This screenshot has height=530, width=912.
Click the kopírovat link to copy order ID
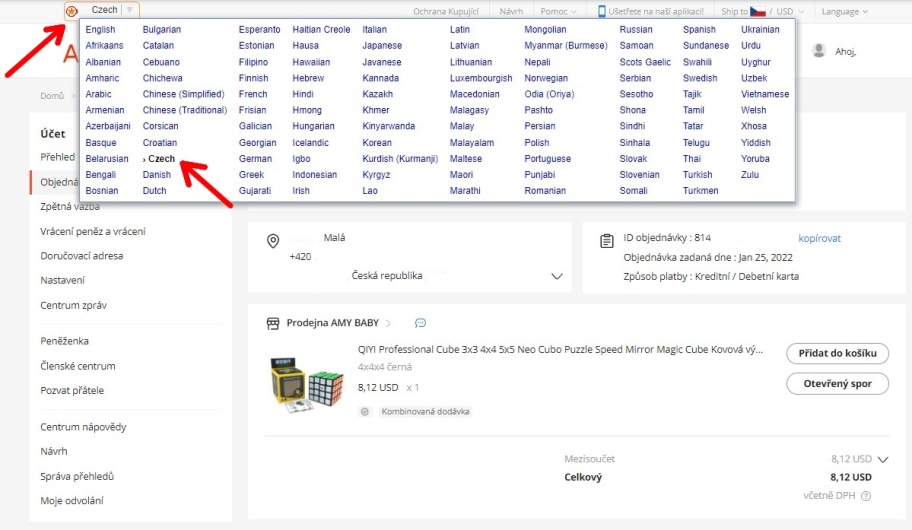(819, 239)
